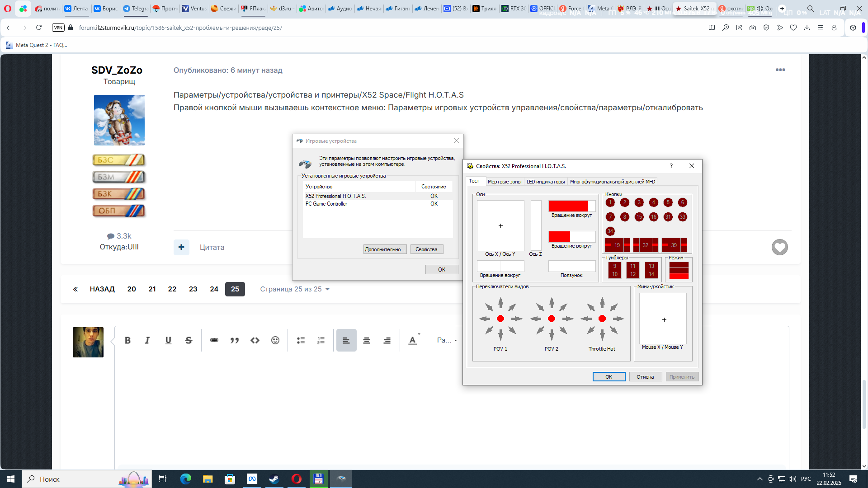Image resolution: width=868 pixels, height=488 pixels.
Task: Switch to the RTX 30 browser tab
Action: point(513,9)
